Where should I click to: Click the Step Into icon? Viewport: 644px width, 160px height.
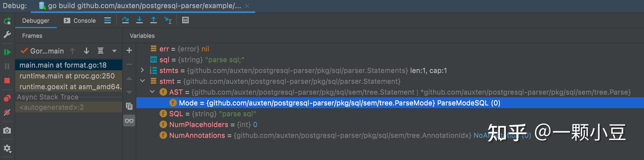pos(139,20)
